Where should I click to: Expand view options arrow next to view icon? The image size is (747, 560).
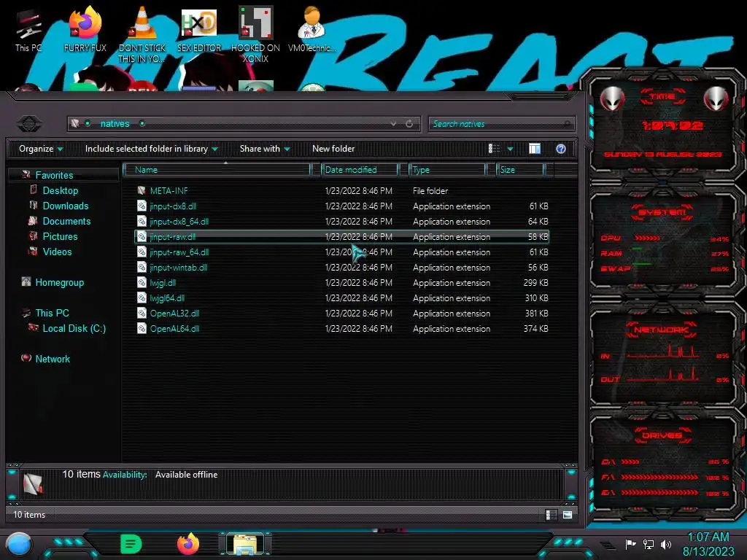[x=510, y=149]
